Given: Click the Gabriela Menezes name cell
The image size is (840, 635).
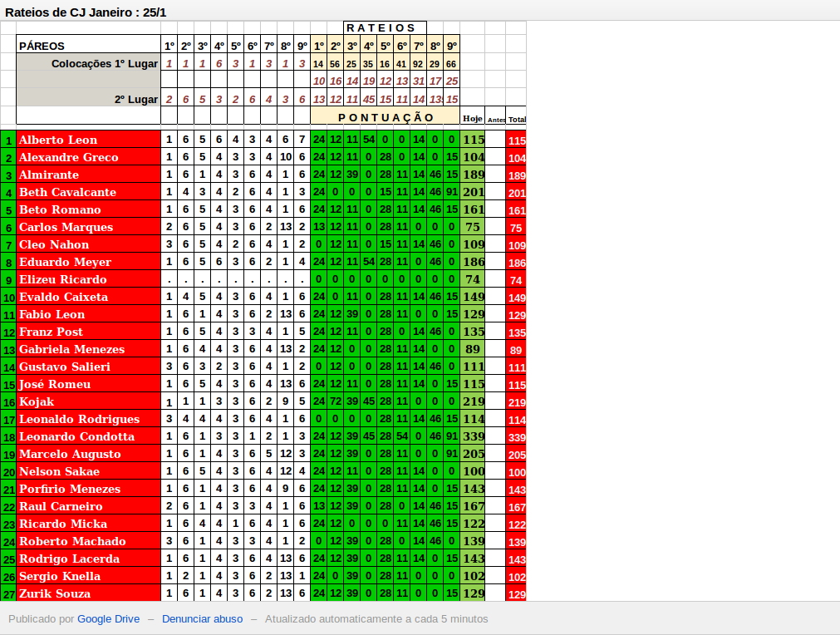Looking at the screenshot, I should pos(88,349).
